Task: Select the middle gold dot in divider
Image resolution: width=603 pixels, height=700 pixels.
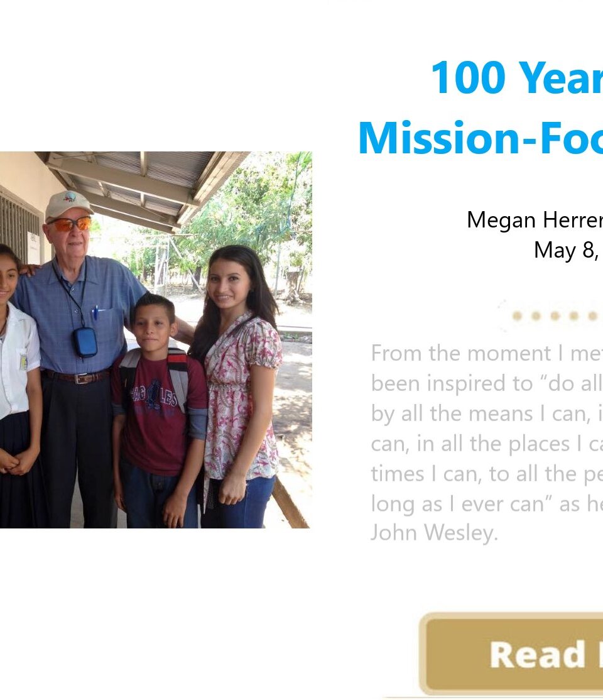Action: (555, 316)
